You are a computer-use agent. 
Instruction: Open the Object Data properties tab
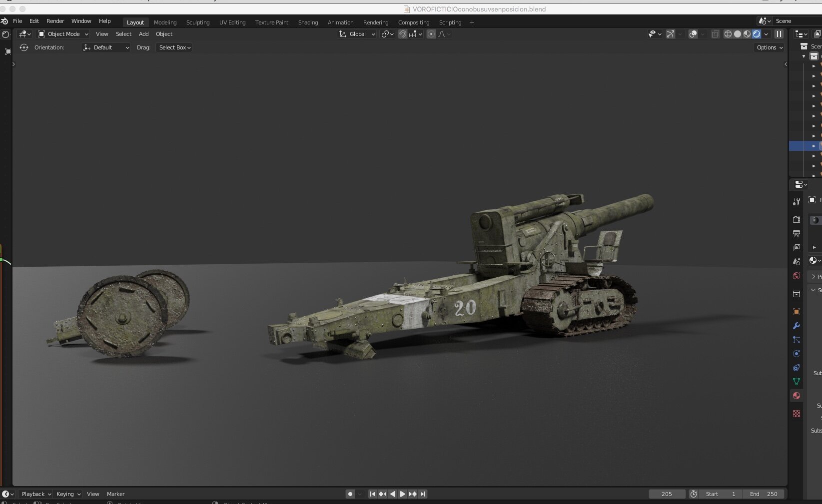[797, 382]
